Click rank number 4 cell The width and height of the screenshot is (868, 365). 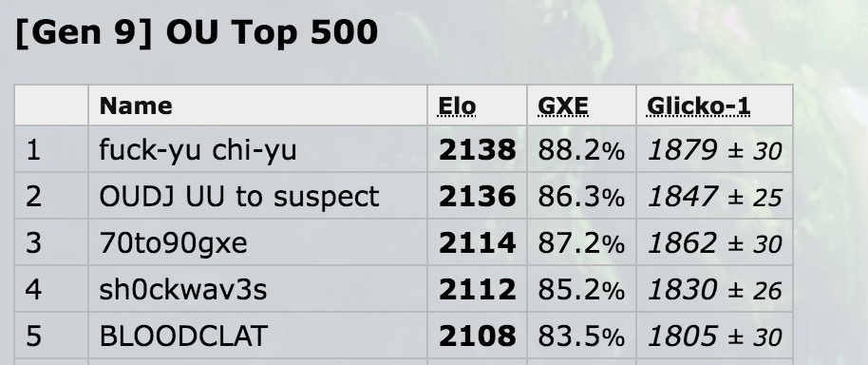51,289
